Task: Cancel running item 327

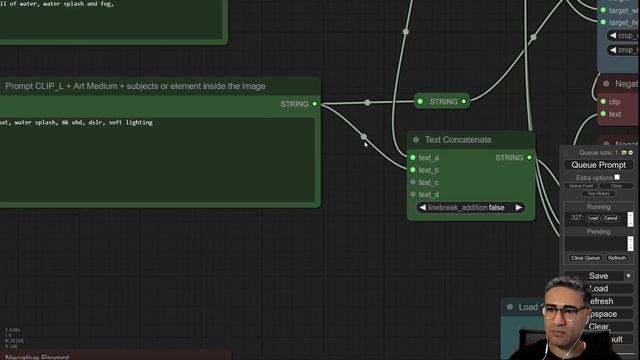Action: pos(611,218)
